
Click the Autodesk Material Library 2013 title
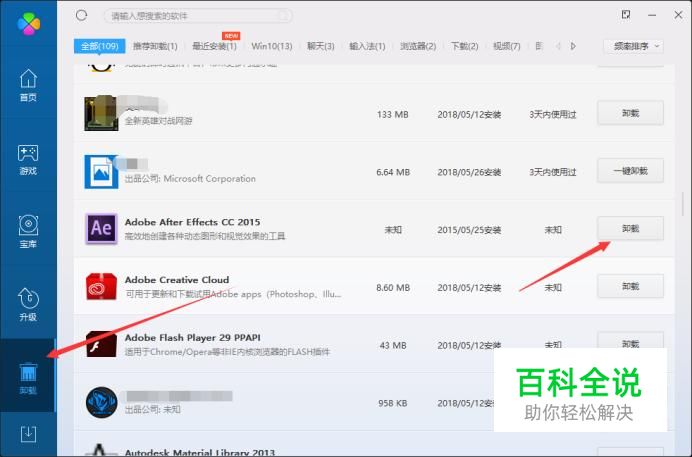(x=199, y=452)
